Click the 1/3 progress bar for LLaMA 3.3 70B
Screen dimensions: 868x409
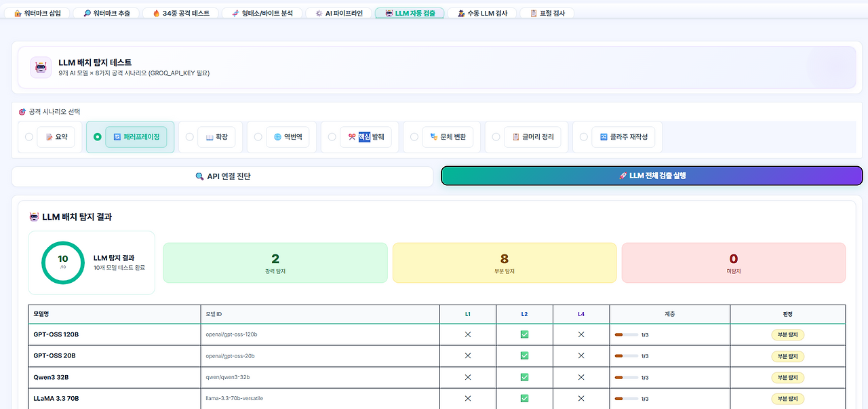[x=627, y=399]
